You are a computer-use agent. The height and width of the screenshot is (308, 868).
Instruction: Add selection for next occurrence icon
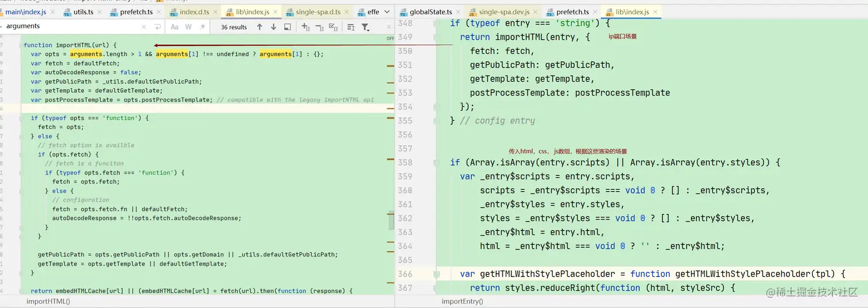305,27
